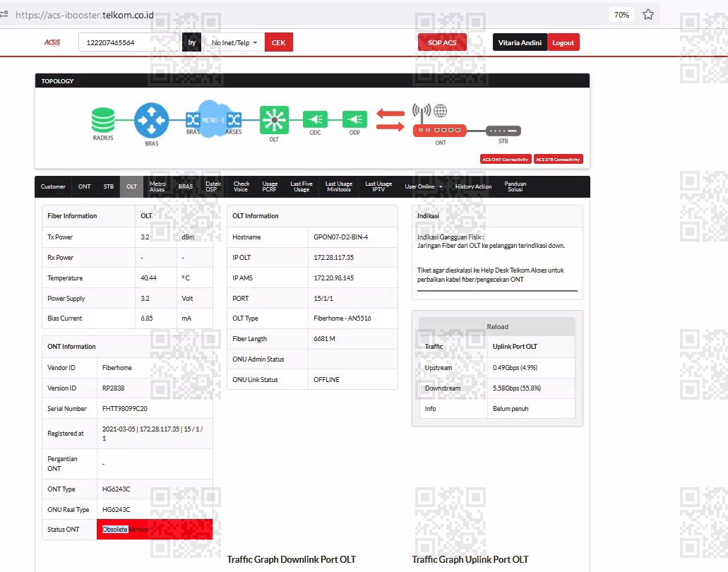Image resolution: width=728 pixels, height=572 pixels.
Task: Click the globe icon above ONT
Action: click(x=440, y=110)
